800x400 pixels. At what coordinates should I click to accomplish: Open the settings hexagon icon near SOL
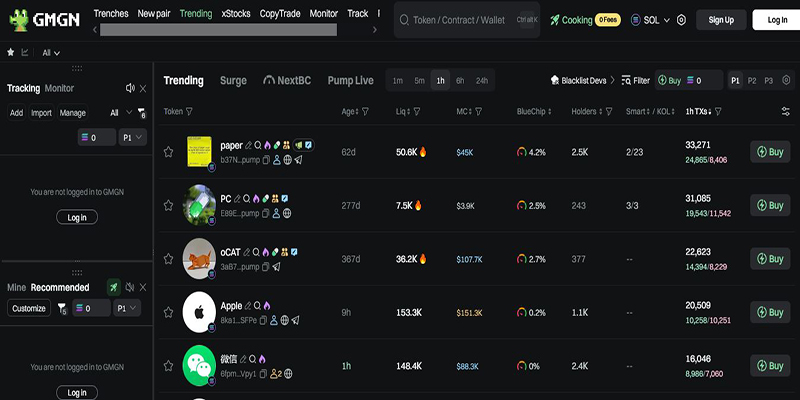pyautogui.click(x=681, y=20)
